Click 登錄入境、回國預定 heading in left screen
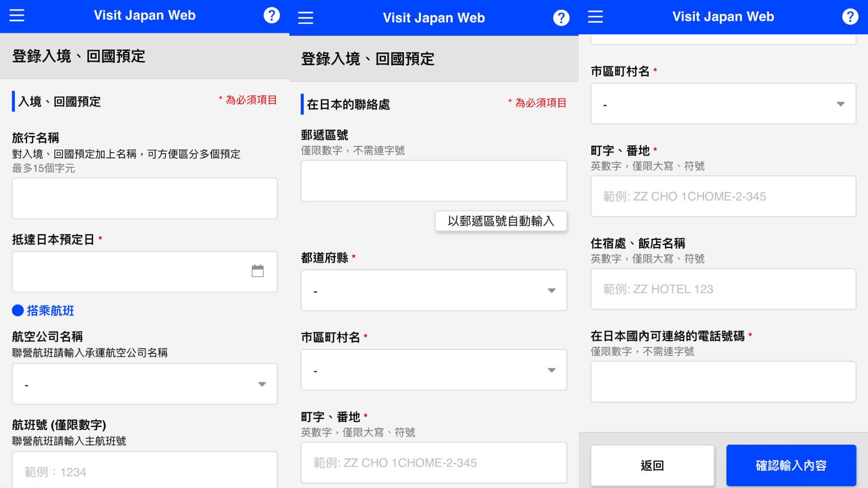The image size is (868, 488). pyautogui.click(x=78, y=56)
